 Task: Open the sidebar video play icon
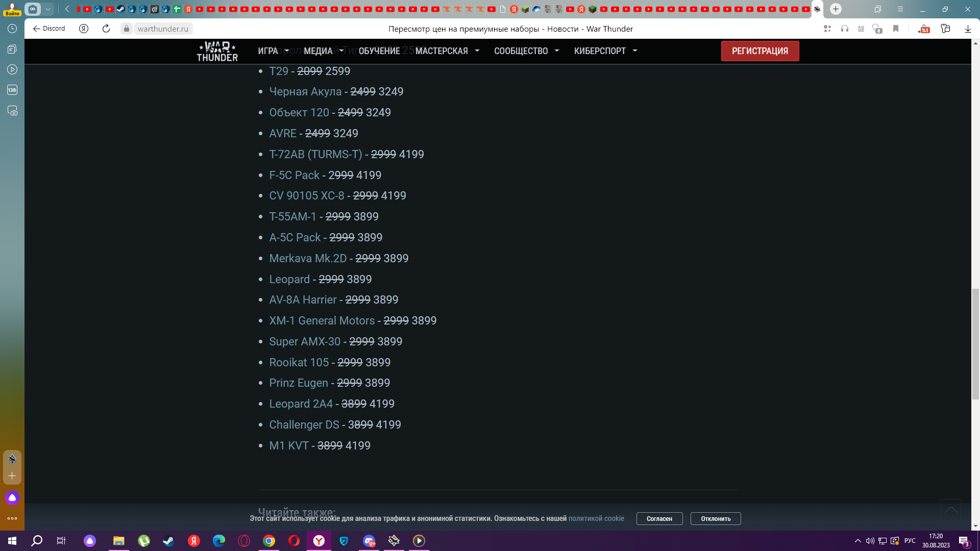pos(12,69)
